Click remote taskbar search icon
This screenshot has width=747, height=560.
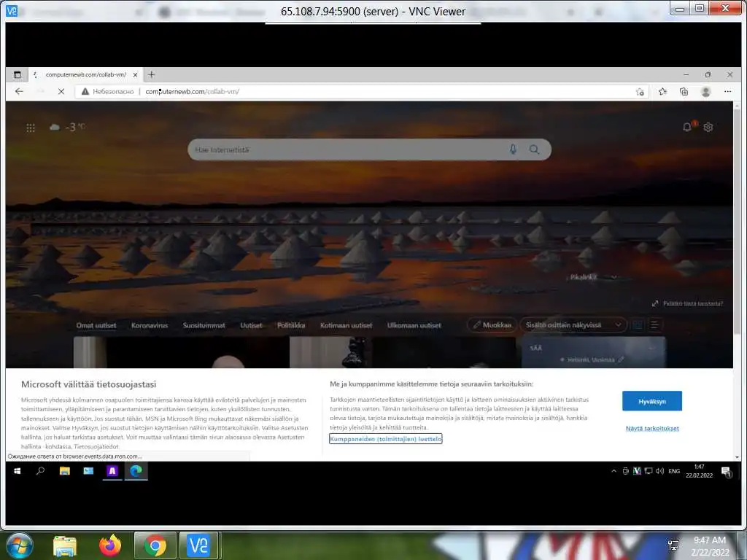click(x=41, y=471)
